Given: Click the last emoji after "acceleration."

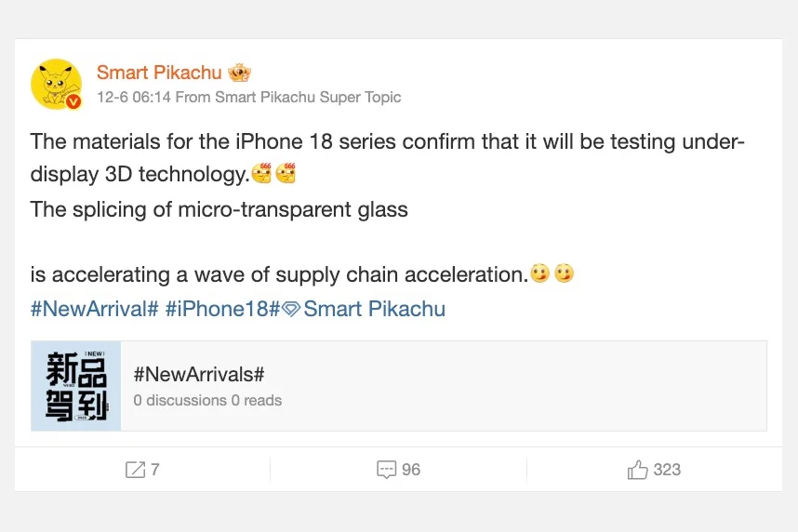Looking at the screenshot, I should tap(564, 274).
